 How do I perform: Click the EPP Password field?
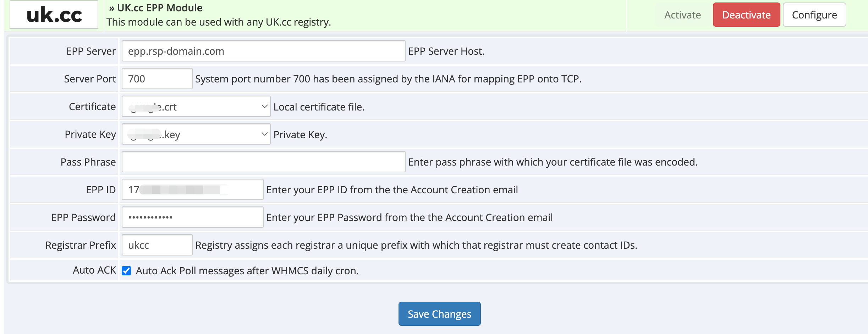point(192,217)
